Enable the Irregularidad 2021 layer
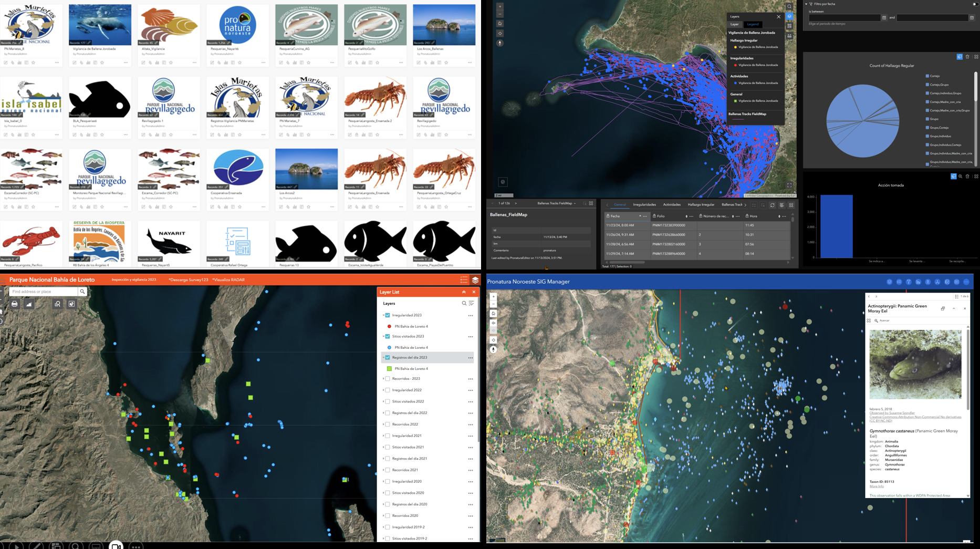980x549 pixels. click(x=388, y=436)
